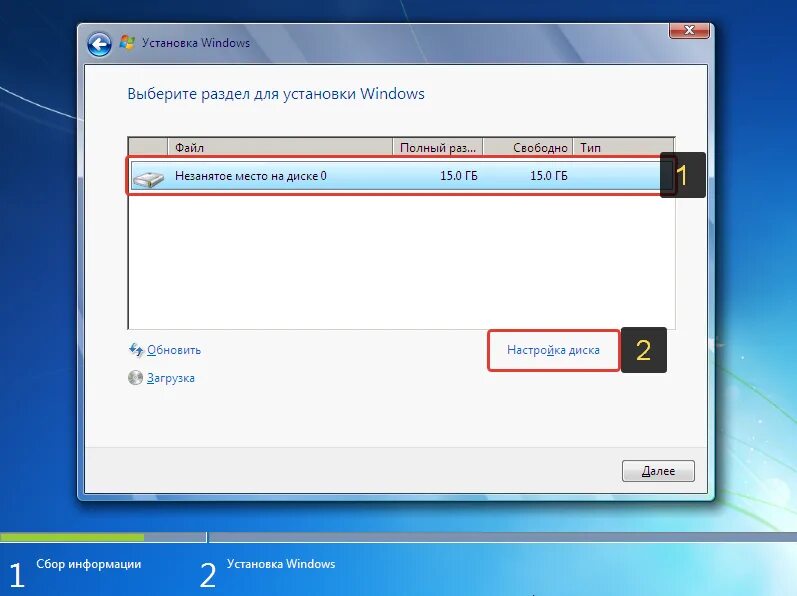
Task: Click the 15.0 ГБ free space cell
Action: click(548, 176)
